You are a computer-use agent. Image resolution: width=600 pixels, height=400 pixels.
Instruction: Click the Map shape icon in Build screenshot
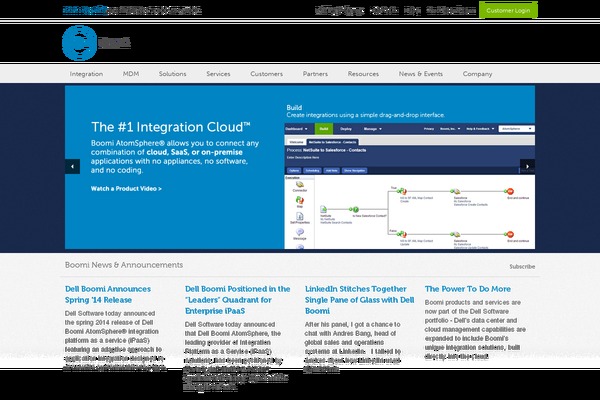(300, 201)
